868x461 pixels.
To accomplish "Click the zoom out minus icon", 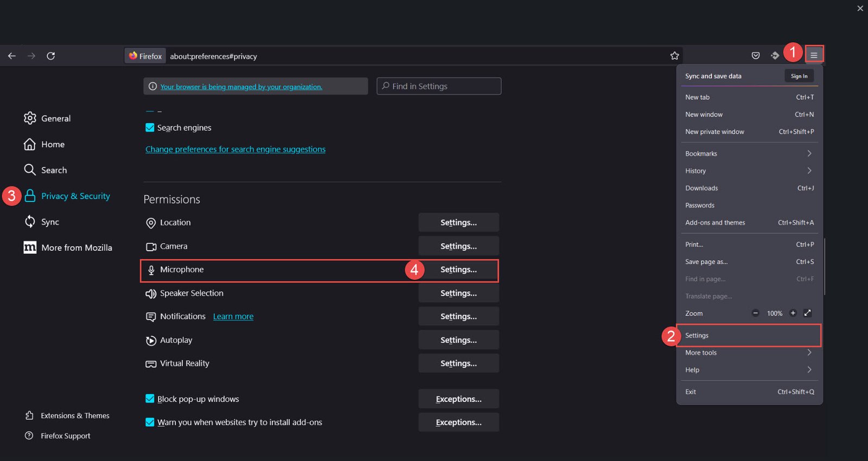I will 755,313.
